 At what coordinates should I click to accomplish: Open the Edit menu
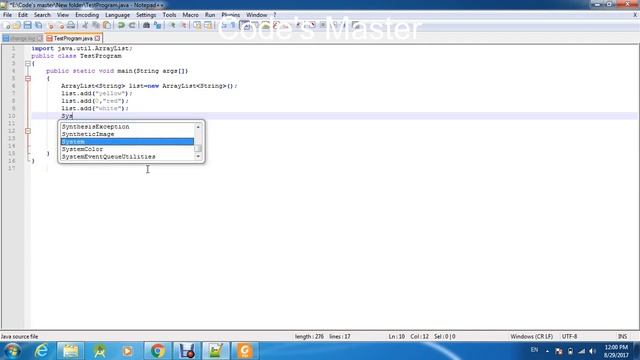pos(23,15)
